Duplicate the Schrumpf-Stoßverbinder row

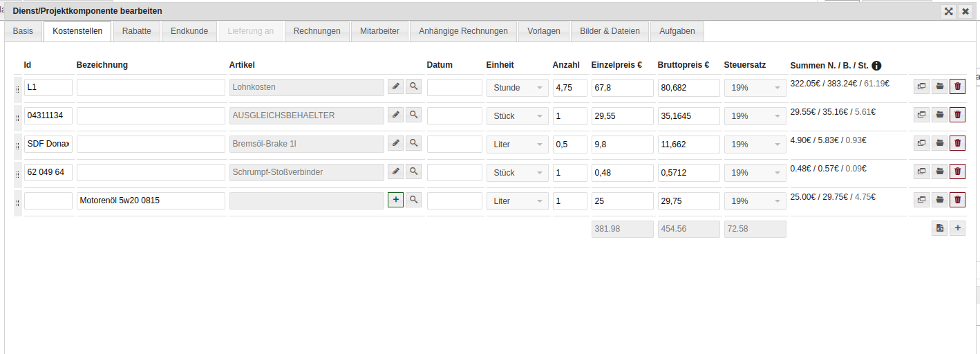921,171
